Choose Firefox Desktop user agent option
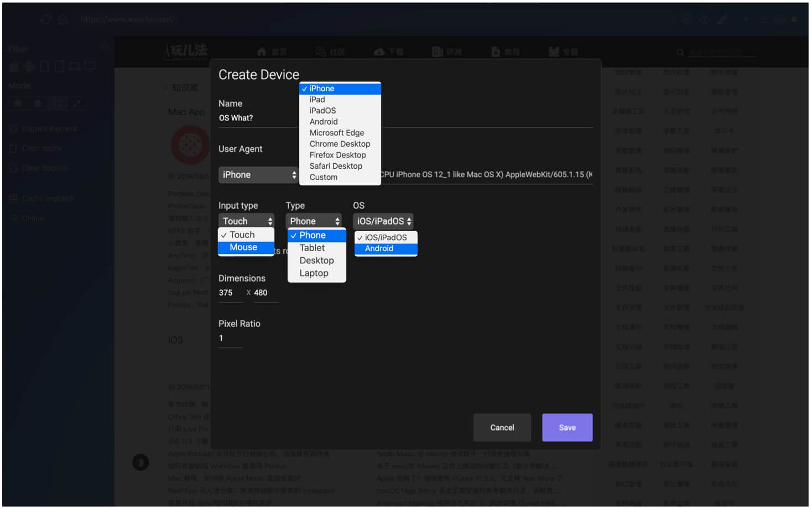 pos(340,155)
